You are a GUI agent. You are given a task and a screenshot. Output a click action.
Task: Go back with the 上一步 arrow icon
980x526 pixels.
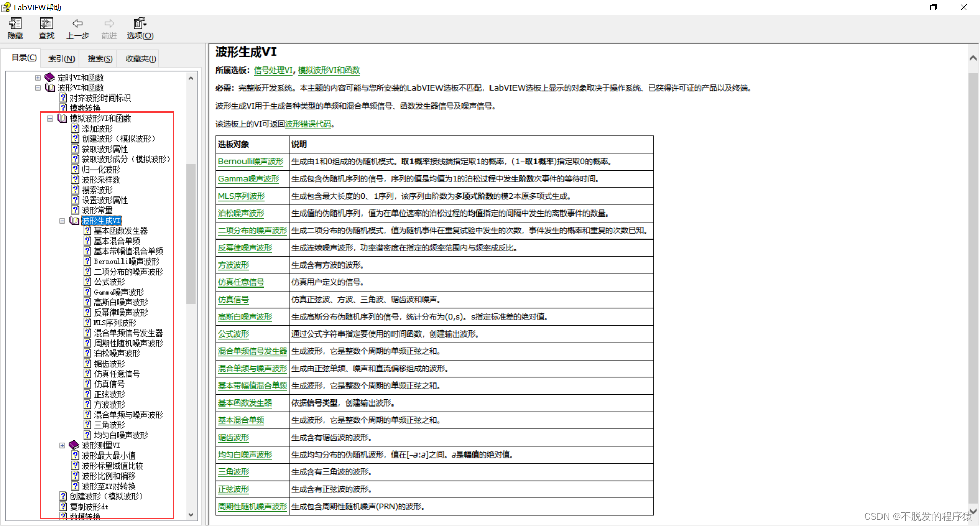pos(78,23)
